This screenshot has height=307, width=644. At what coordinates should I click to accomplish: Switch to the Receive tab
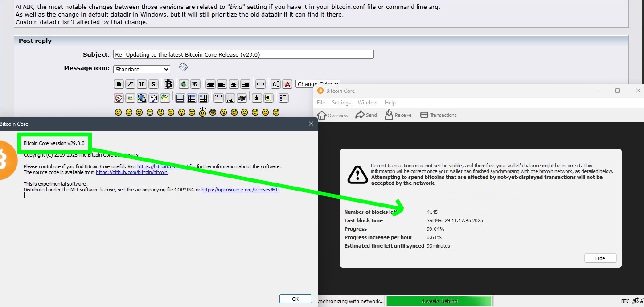398,115
